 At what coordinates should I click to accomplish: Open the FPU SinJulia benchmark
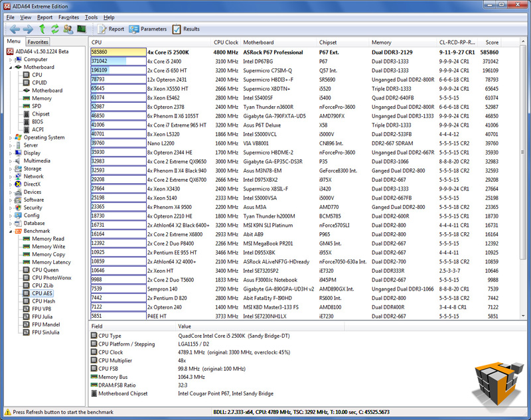coord(45,332)
